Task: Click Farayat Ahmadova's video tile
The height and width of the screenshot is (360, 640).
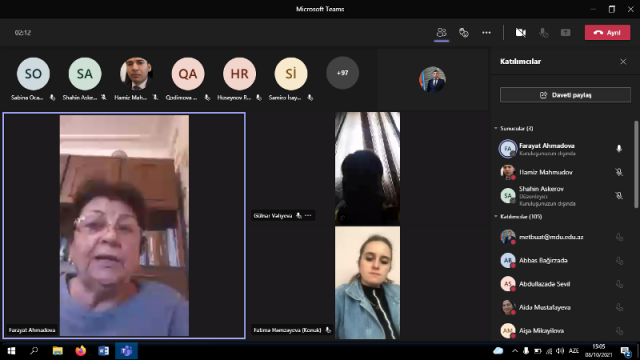Action: point(124,225)
